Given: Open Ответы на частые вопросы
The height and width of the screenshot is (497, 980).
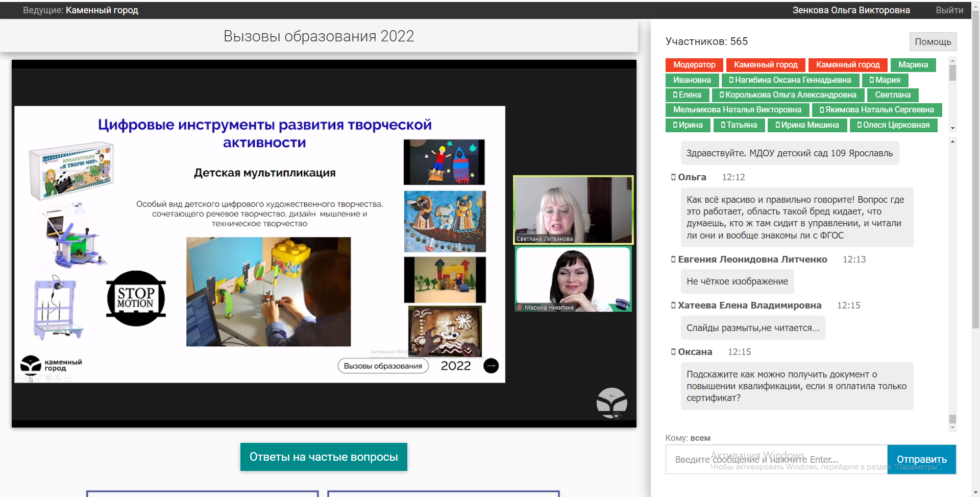Looking at the screenshot, I should pos(324,457).
